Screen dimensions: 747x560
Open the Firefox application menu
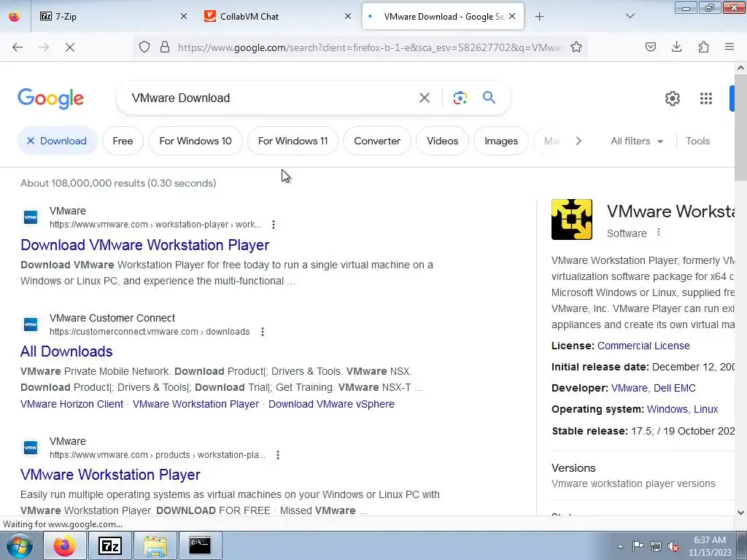(729, 47)
